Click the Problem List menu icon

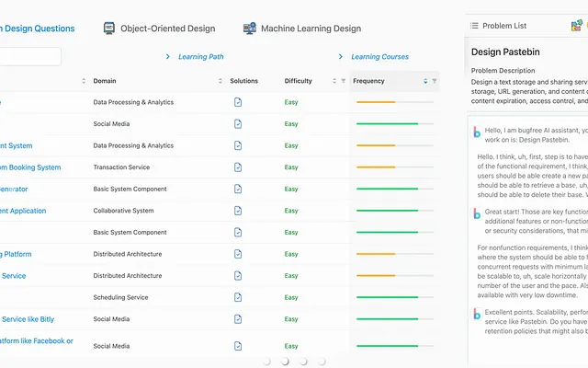(474, 26)
